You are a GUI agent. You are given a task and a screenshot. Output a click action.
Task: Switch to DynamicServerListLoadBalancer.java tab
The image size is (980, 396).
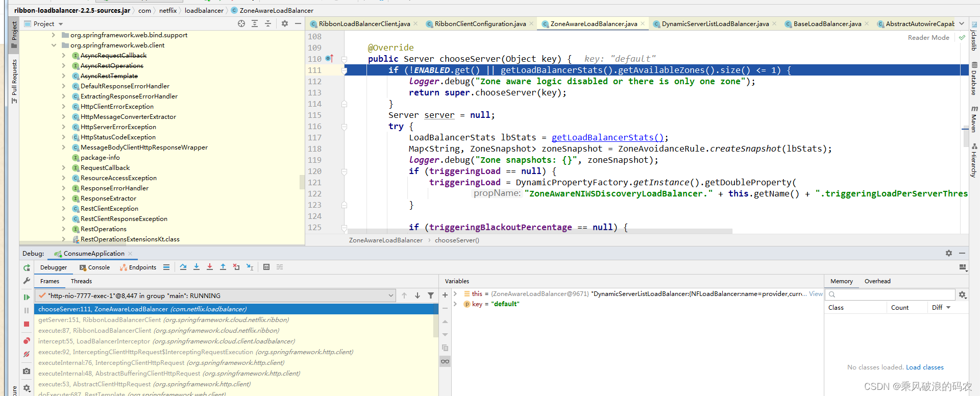pos(715,24)
